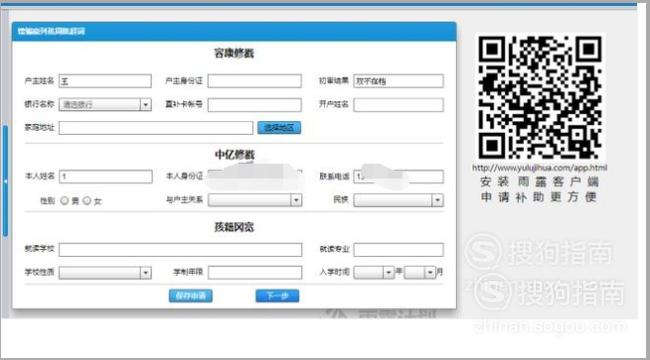
Task: Select the 男 gender radio button
Action: click(x=65, y=201)
